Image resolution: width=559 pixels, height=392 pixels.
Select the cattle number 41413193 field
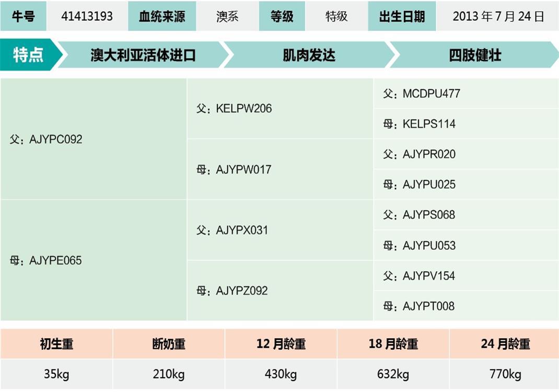coord(87,16)
